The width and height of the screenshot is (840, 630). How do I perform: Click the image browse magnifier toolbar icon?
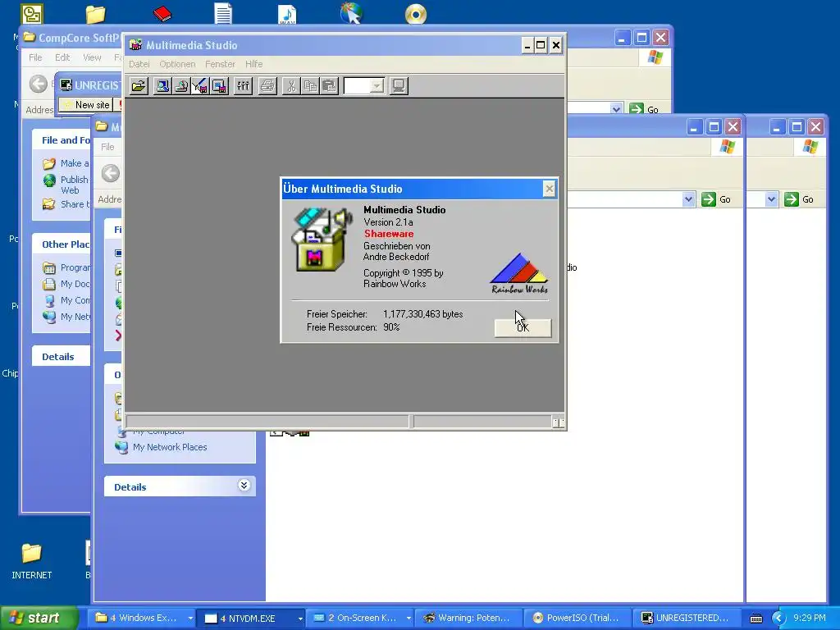pyautogui.click(x=162, y=85)
